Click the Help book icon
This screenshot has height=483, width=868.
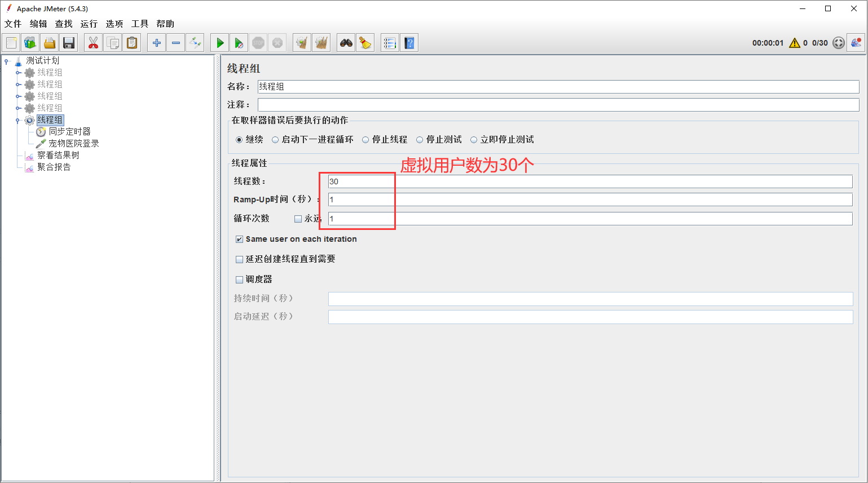(x=409, y=43)
